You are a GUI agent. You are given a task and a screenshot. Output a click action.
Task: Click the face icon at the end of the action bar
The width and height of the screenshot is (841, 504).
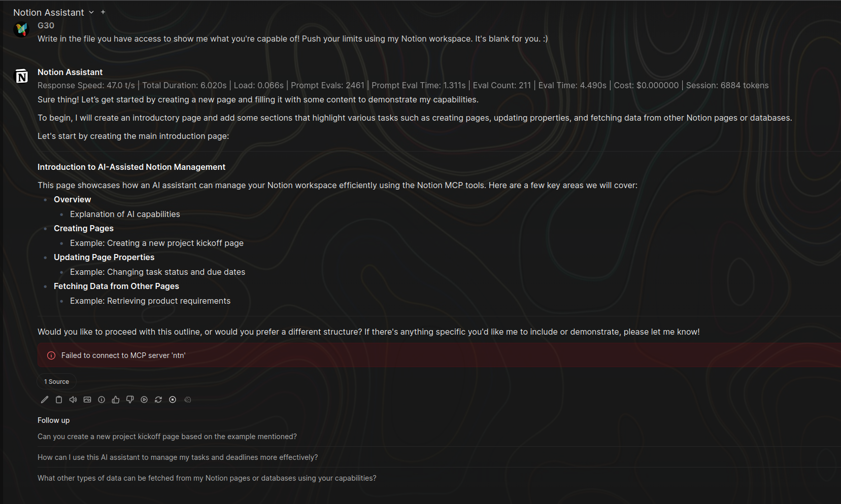click(x=187, y=400)
